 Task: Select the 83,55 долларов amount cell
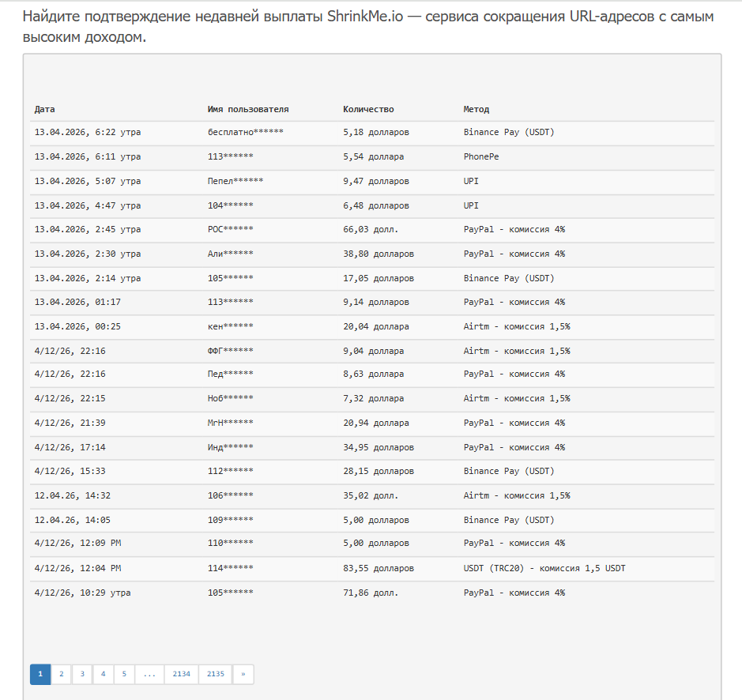(x=379, y=568)
